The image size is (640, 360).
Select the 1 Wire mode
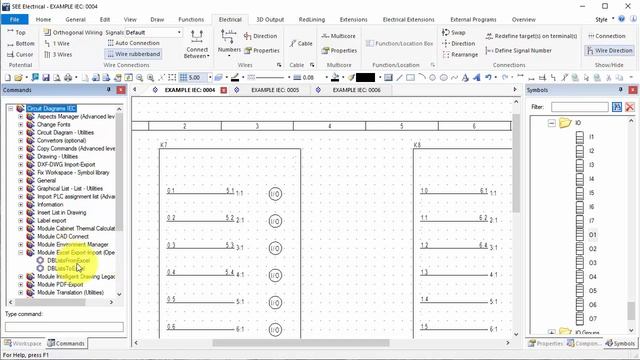click(57, 43)
